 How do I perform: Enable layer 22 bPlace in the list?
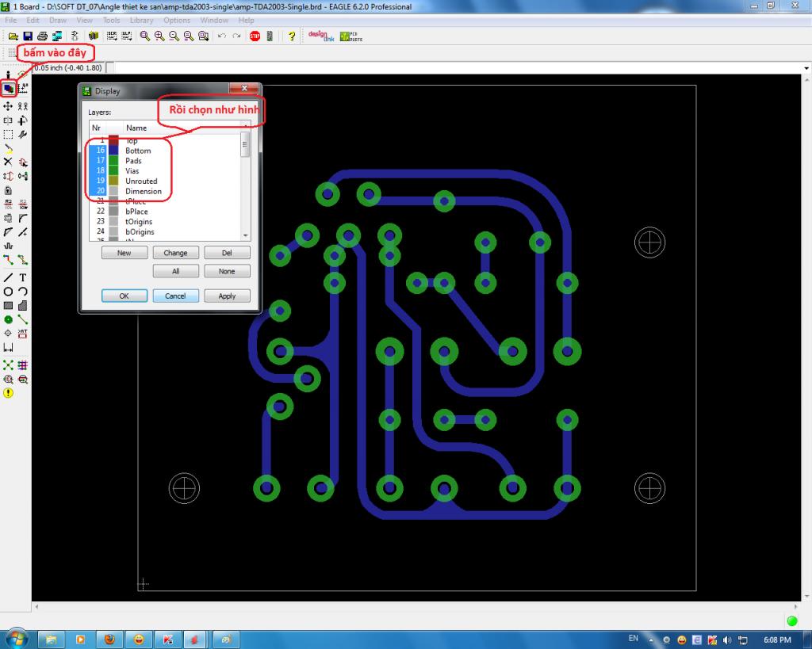click(x=101, y=212)
